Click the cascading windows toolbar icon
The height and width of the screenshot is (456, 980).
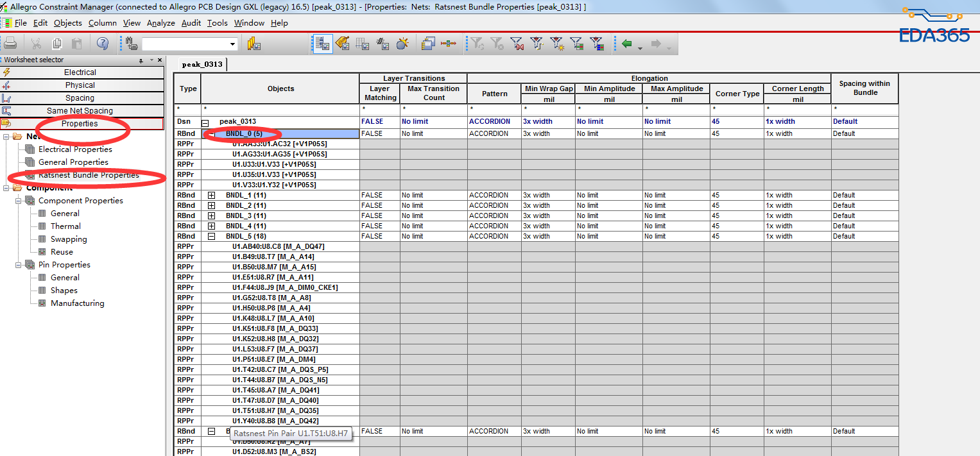429,44
